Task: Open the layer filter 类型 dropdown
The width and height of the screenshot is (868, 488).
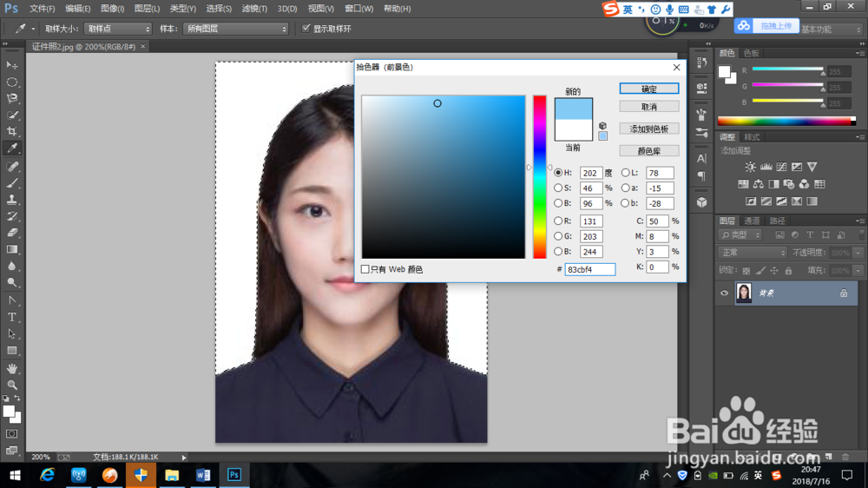Action: pyautogui.click(x=740, y=234)
